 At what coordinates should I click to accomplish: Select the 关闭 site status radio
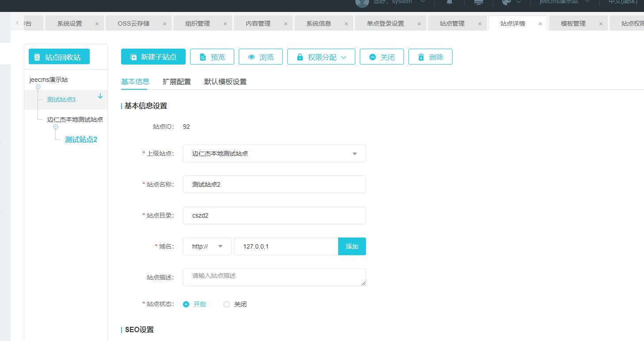[227, 304]
